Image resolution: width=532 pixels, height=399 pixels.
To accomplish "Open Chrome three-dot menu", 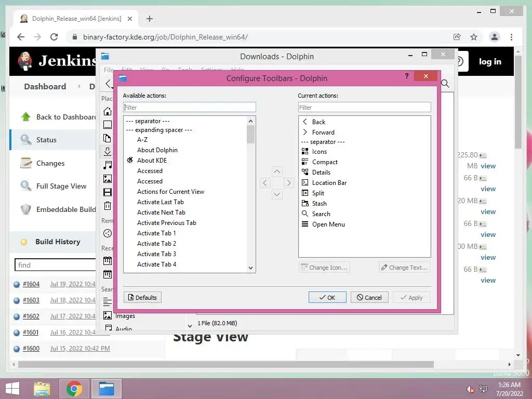I will (x=511, y=37).
